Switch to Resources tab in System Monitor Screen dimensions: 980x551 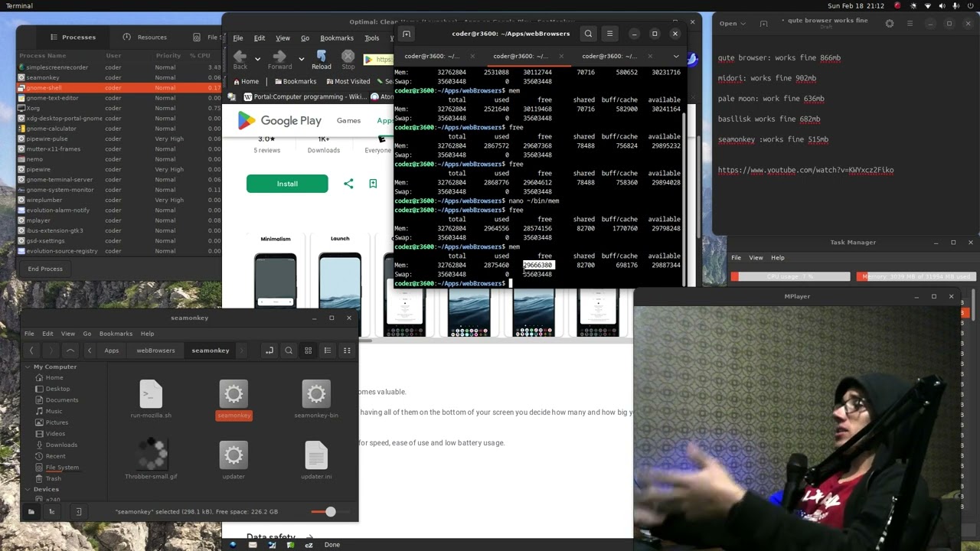click(145, 37)
